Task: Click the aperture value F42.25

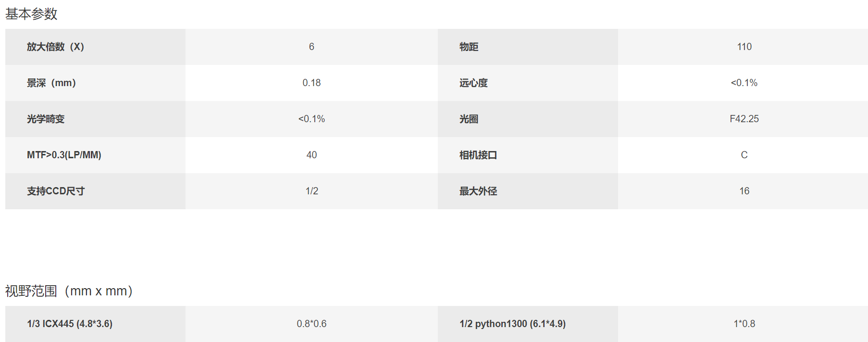Action: pos(744,119)
